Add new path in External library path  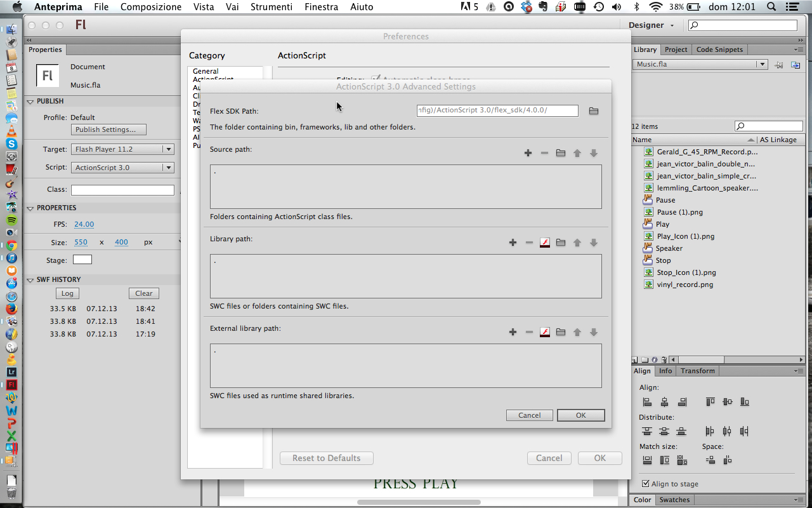point(513,332)
